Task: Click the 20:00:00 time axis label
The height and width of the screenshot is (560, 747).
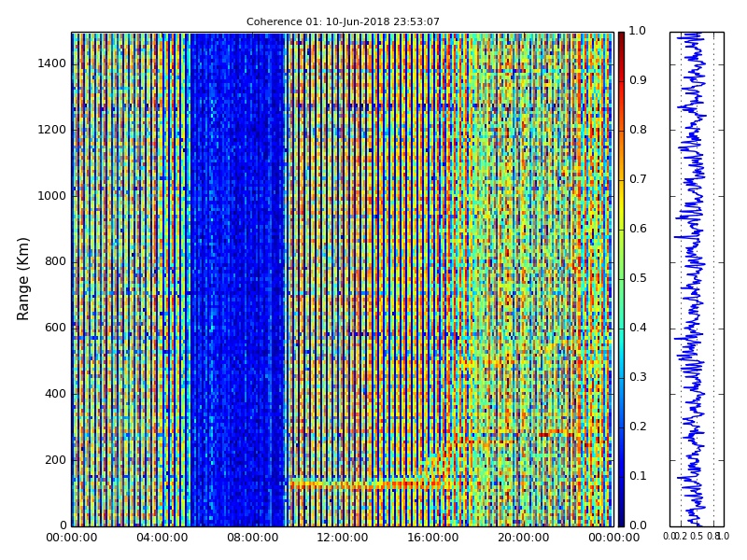Action: point(524,538)
